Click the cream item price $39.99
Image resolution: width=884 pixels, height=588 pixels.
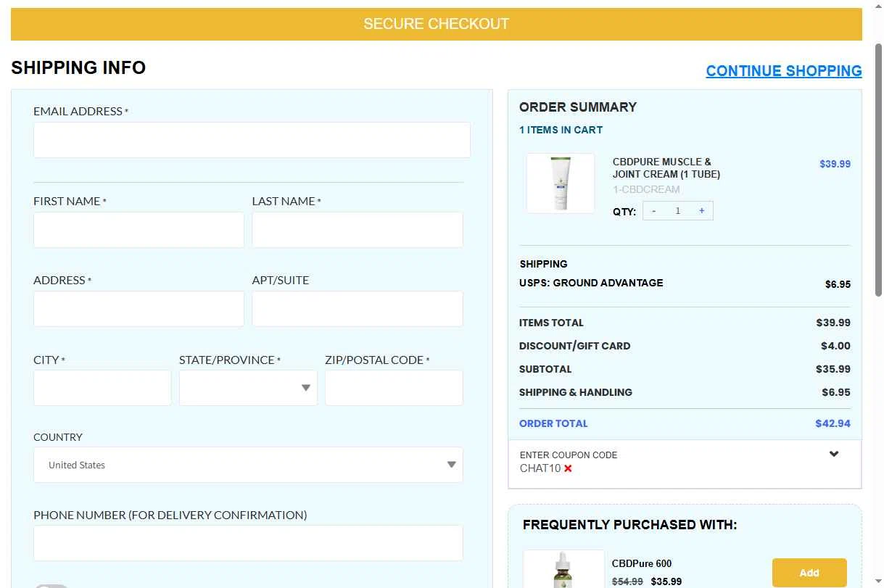tap(835, 164)
